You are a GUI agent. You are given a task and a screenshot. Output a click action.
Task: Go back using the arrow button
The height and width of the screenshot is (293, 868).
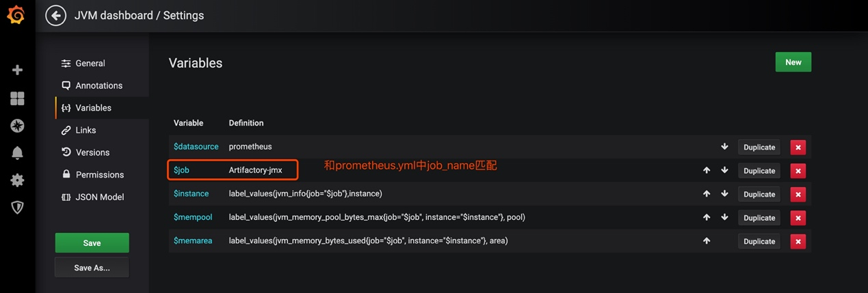56,15
